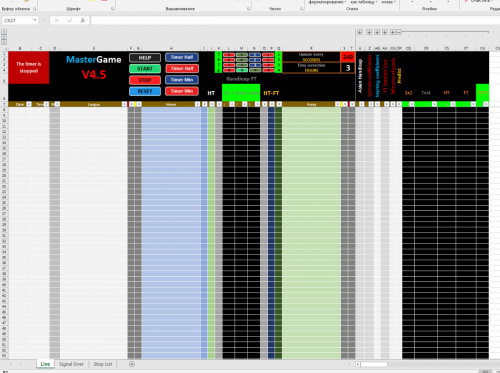Click the horizontal scrollbar left arrow
500x373 pixels.
click(358, 364)
